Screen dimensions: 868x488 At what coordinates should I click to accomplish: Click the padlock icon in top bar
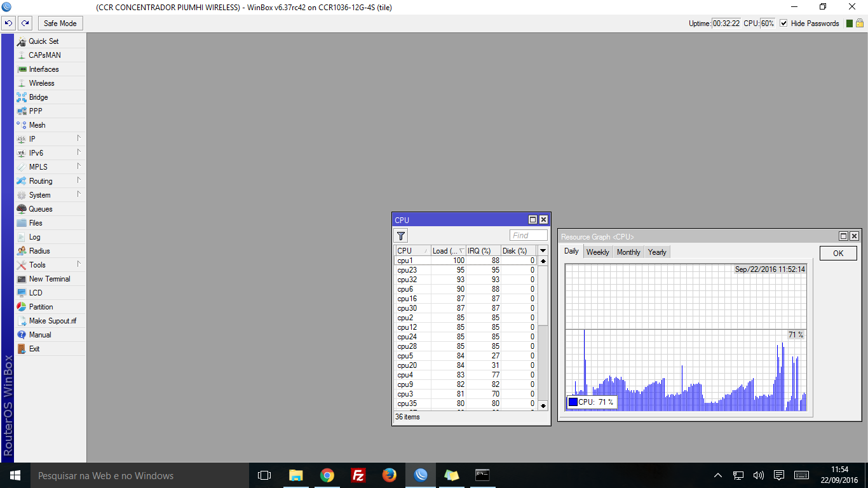click(x=860, y=24)
